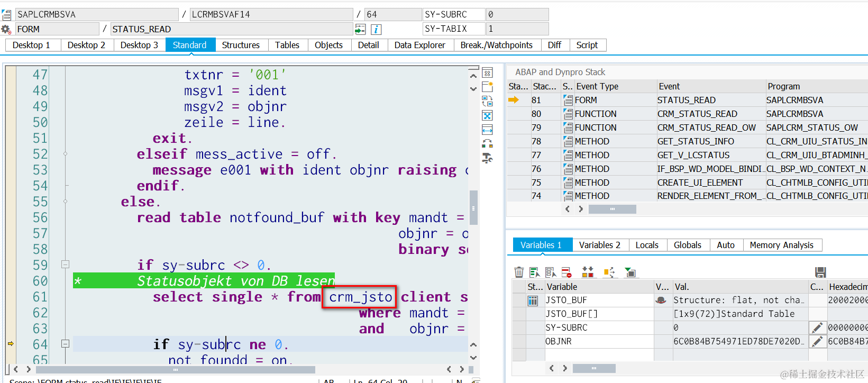Click the navigate-to-current-statement icon after STATUS_READ
This screenshot has height=383, width=868.
[361, 29]
